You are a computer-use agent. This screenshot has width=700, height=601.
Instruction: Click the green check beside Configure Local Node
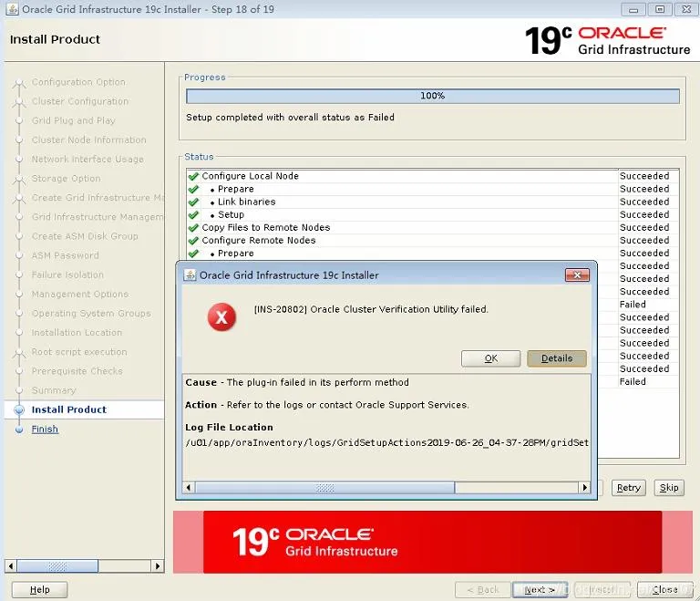pyautogui.click(x=193, y=176)
